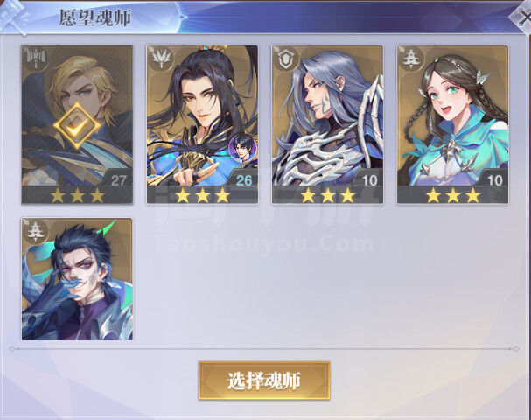The width and height of the screenshot is (531, 420).
Task: Select the blue-haired masked character card
Action: tap(77, 279)
